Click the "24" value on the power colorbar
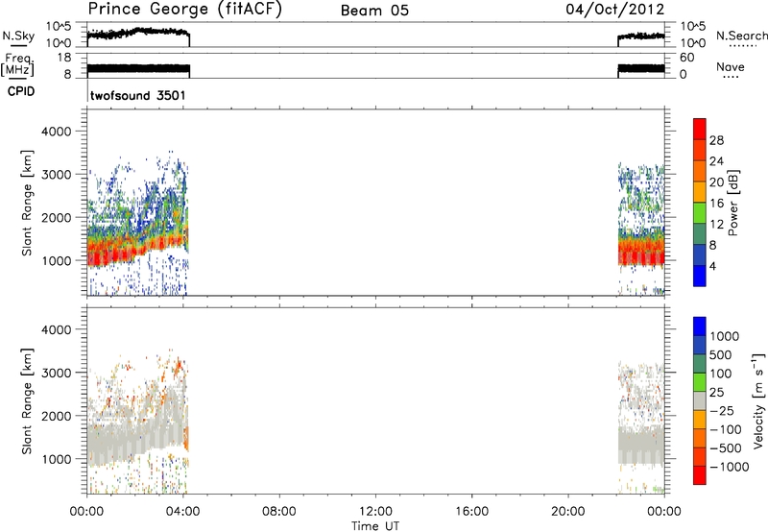 tap(716, 161)
